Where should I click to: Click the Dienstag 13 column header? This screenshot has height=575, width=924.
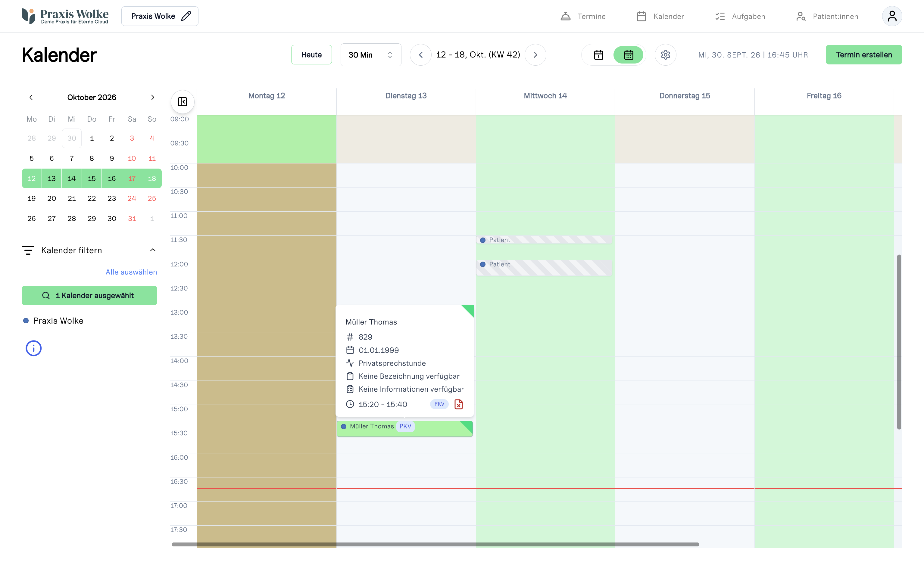pos(406,96)
